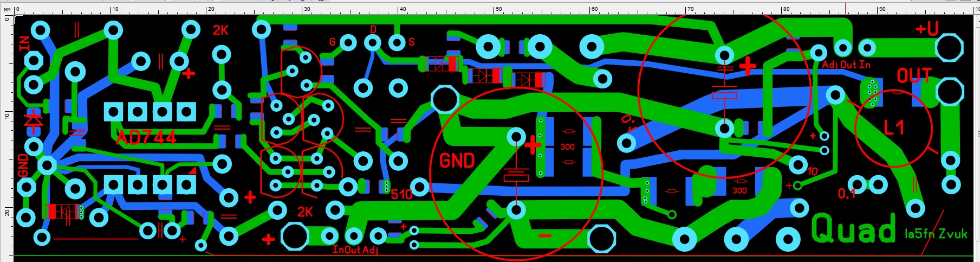
Task: Click the large red plus inside GND circle
Action: click(533, 145)
